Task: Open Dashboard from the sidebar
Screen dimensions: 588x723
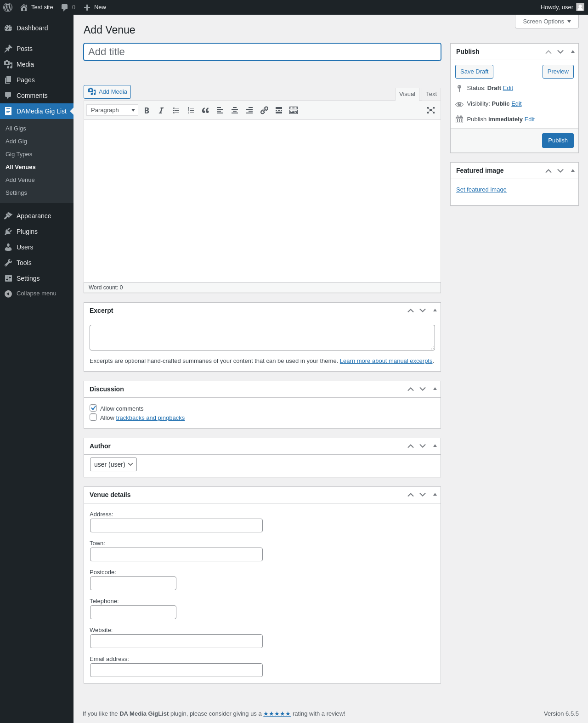Action: [x=37, y=28]
